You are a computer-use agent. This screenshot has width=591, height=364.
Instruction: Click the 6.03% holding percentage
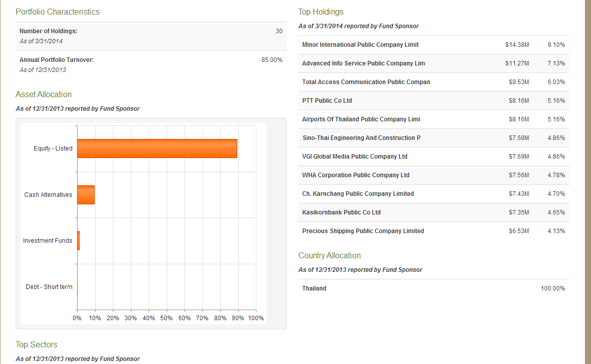(556, 82)
